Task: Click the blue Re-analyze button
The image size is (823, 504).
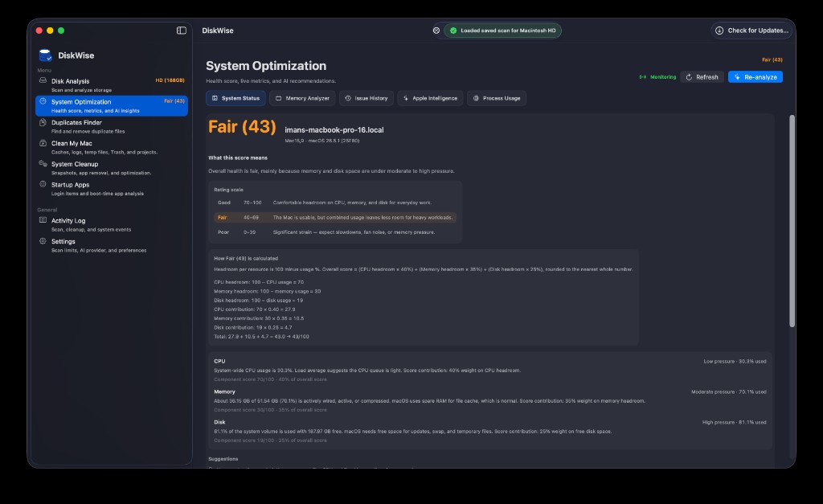Action: [x=755, y=76]
